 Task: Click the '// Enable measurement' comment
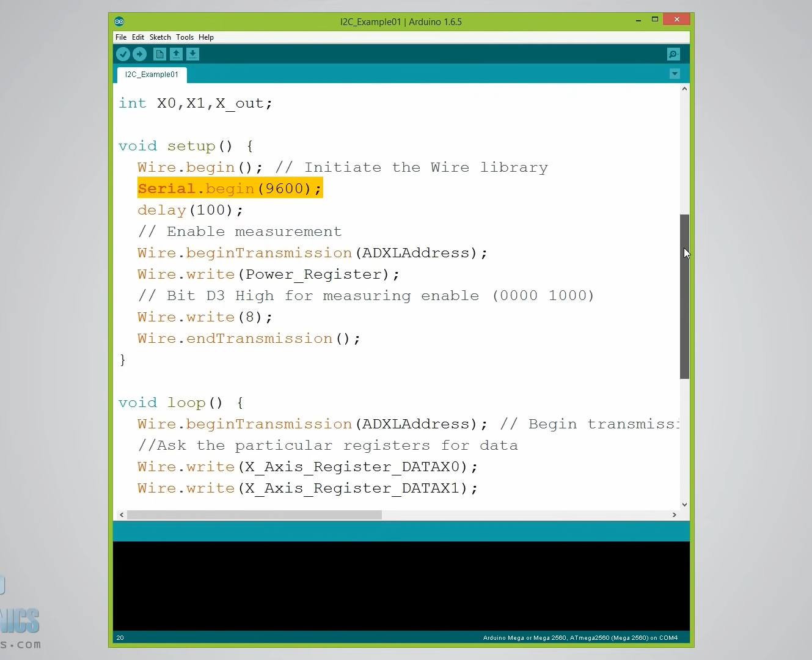pos(240,232)
